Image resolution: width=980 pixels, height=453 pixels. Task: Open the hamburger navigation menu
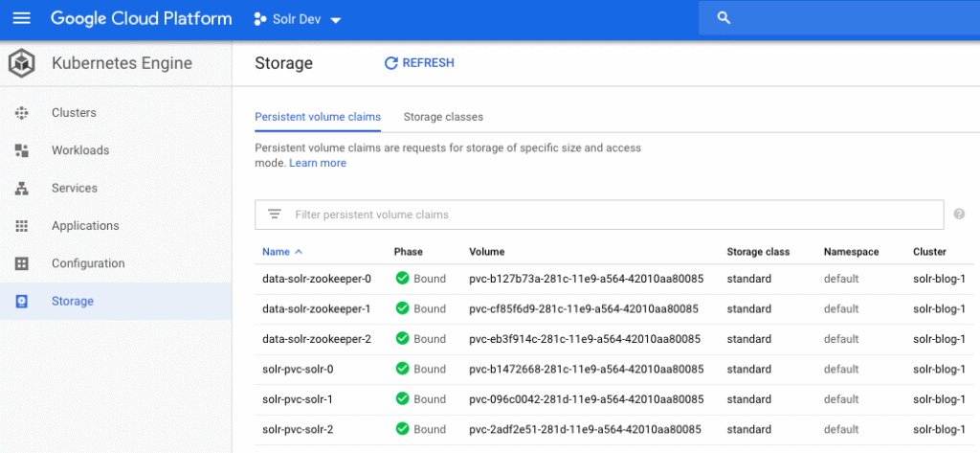pos(22,18)
